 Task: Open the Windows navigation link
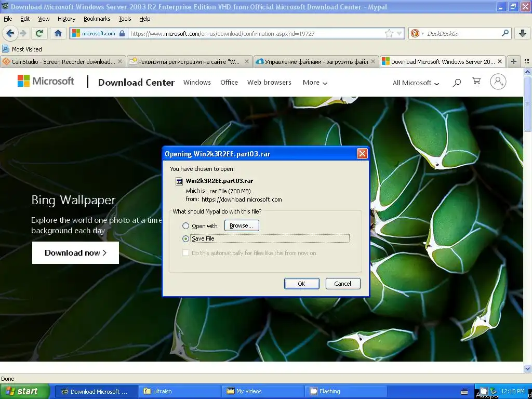(x=197, y=82)
